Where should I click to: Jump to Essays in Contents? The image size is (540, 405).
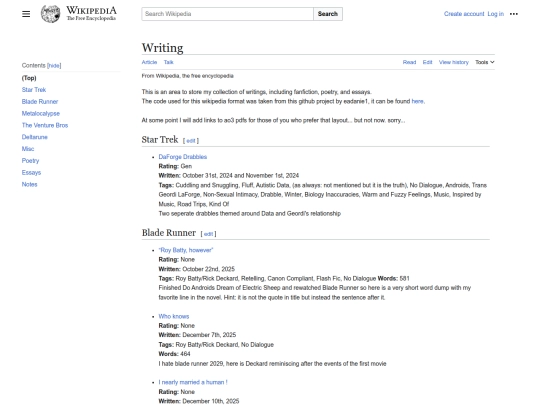[31, 173]
